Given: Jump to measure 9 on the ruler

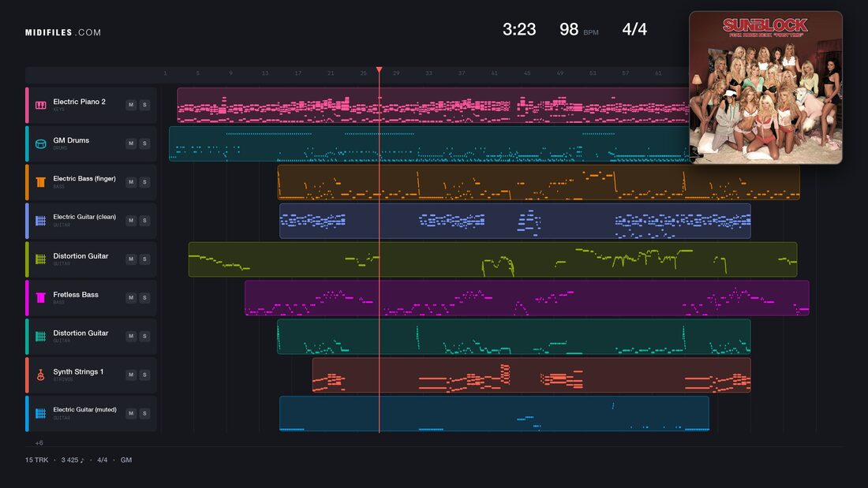Looking at the screenshot, I should pyautogui.click(x=231, y=73).
